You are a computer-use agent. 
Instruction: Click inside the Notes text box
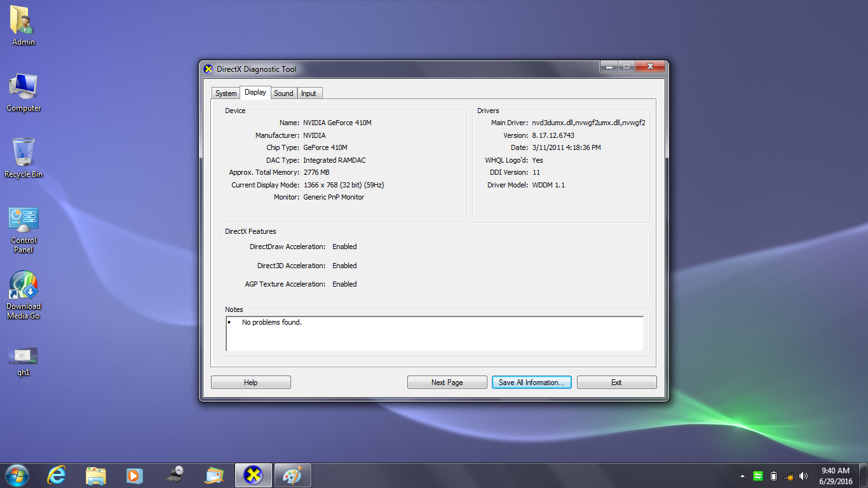[435, 334]
